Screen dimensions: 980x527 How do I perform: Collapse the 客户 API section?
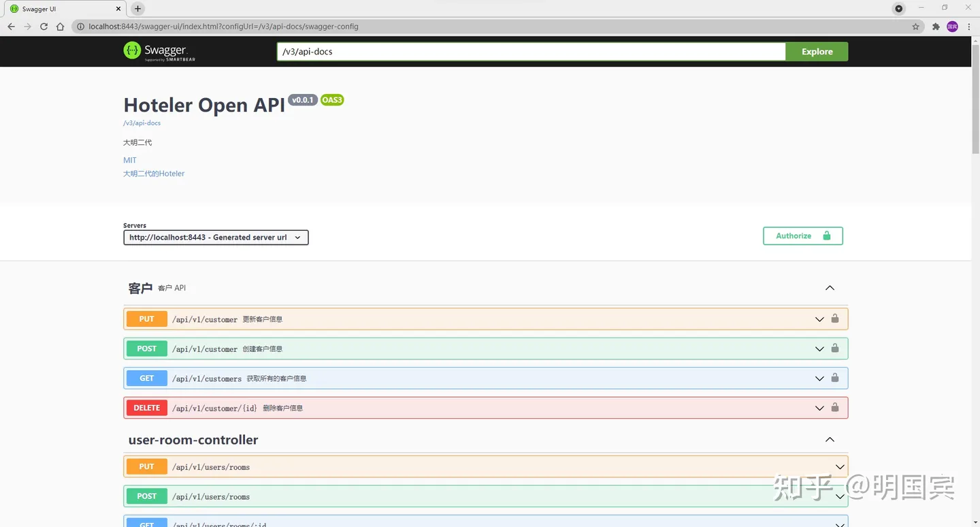[x=830, y=287]
